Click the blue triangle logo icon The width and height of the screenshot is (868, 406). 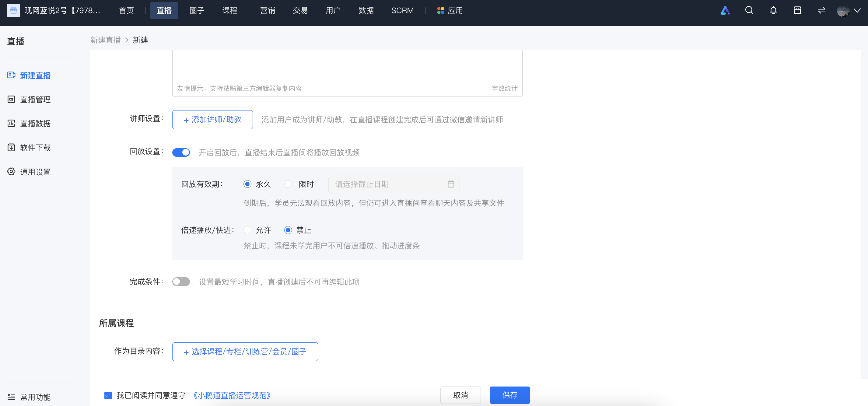(x=725, y=10)
